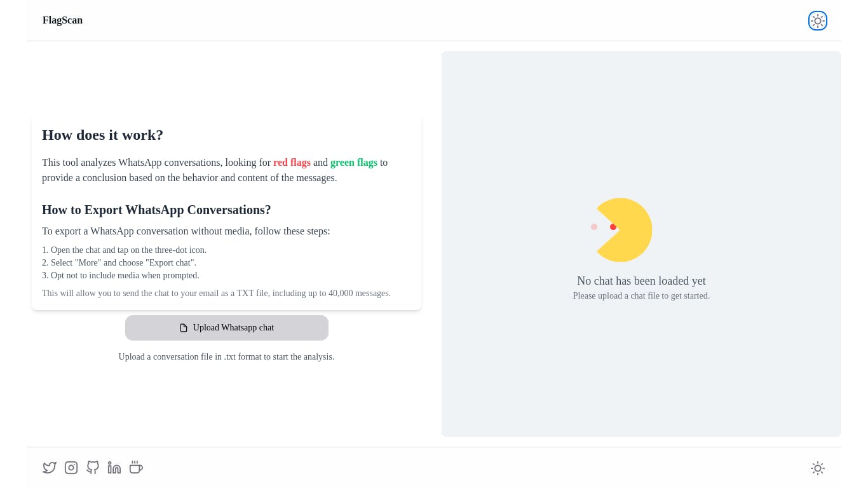The height and width of the screenshot is (488, 868).
Task: Click the "How does it work?" heading
Action: coord(102,135)
